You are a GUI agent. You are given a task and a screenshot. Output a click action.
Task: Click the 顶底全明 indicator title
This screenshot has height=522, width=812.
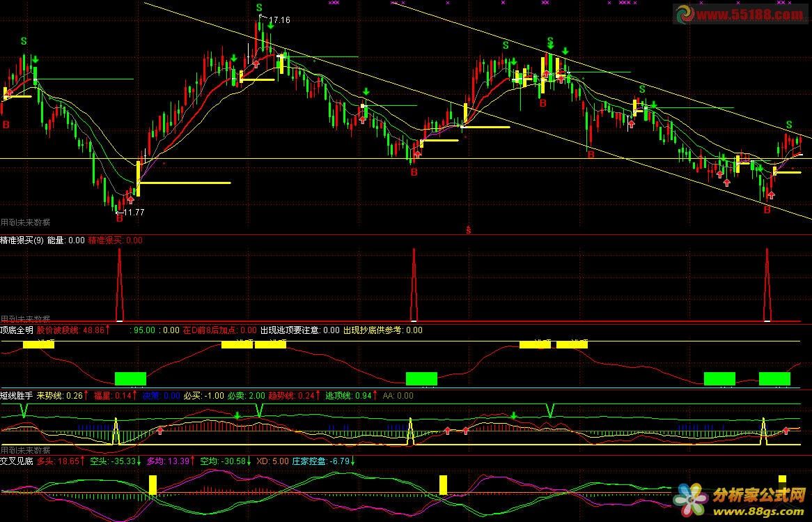17,330
